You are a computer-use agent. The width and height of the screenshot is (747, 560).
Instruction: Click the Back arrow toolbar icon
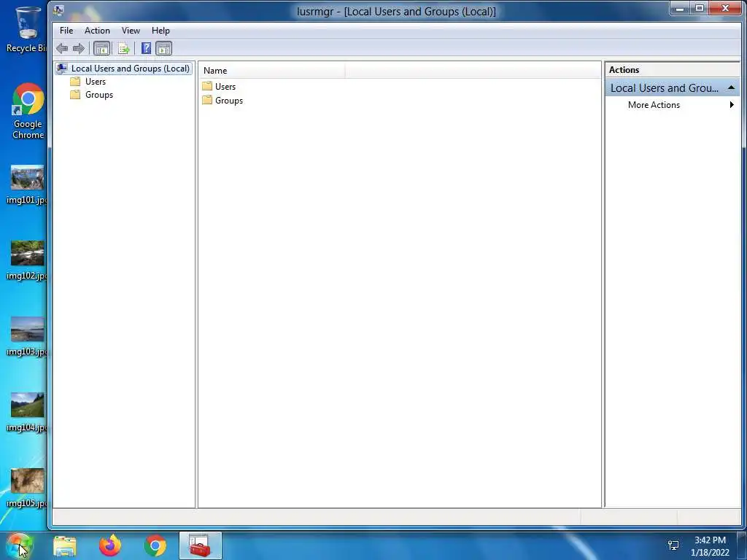[x=62, y=48]
